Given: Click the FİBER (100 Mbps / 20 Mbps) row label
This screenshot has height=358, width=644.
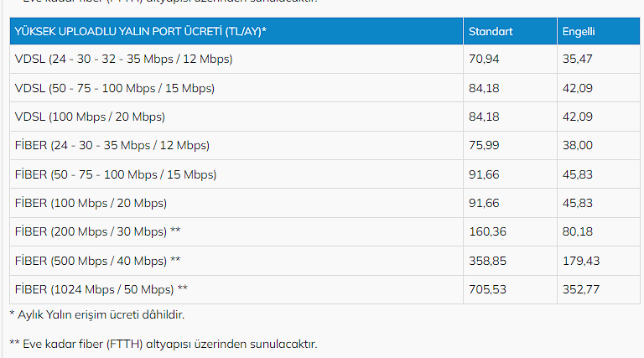Looking at the screenshot, I should click(x=91, y=203).
